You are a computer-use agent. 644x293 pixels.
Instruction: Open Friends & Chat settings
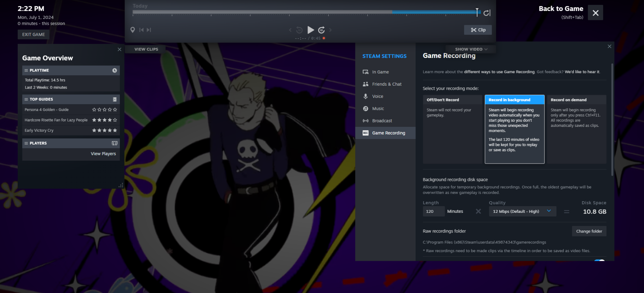coord(385,84)
